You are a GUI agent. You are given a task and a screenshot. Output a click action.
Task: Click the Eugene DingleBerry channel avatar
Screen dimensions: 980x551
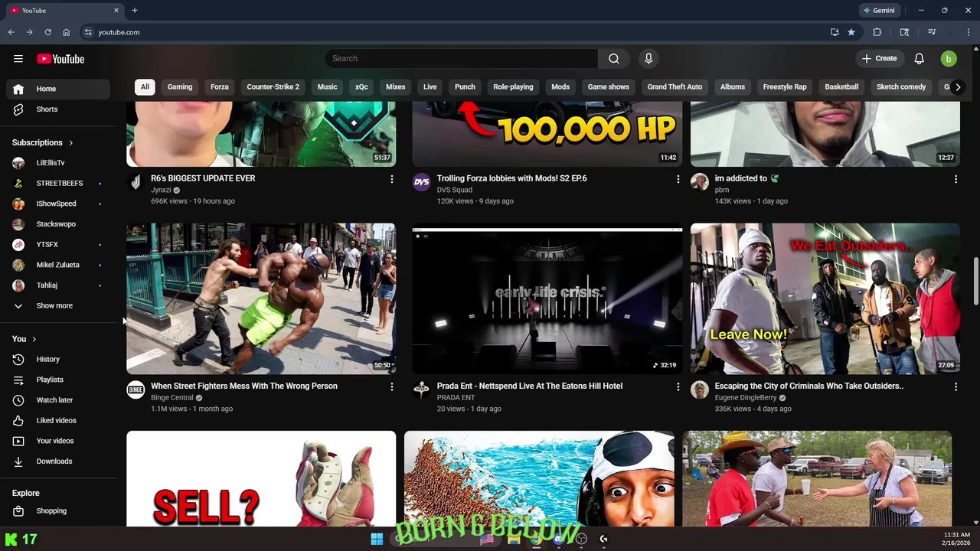[699, 390]
